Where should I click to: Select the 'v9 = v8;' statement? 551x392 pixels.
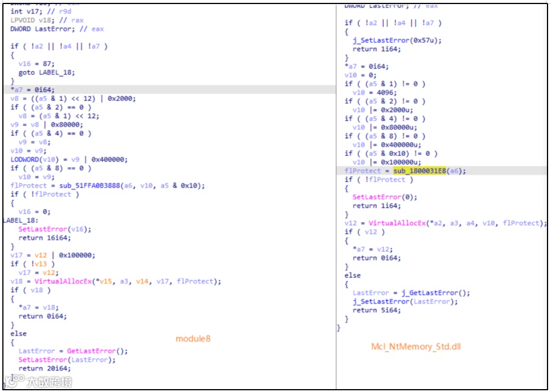(x=35, y=142)
